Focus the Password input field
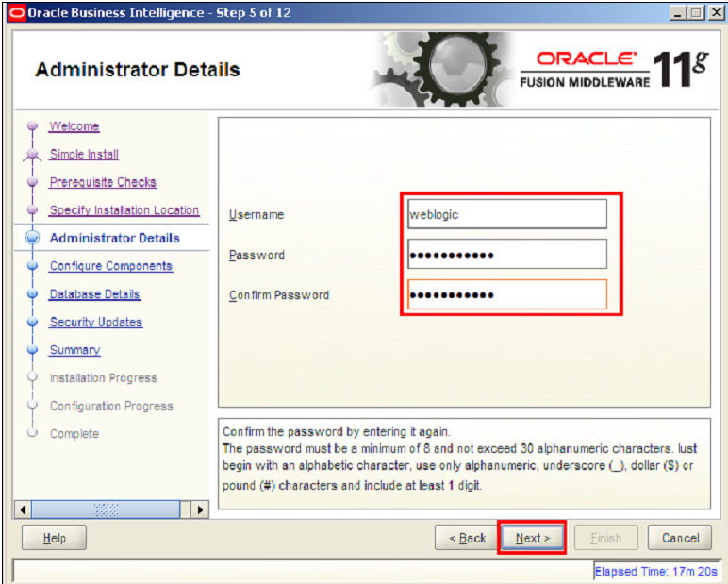This screenshot has height=584, width=728. (507, 254)
